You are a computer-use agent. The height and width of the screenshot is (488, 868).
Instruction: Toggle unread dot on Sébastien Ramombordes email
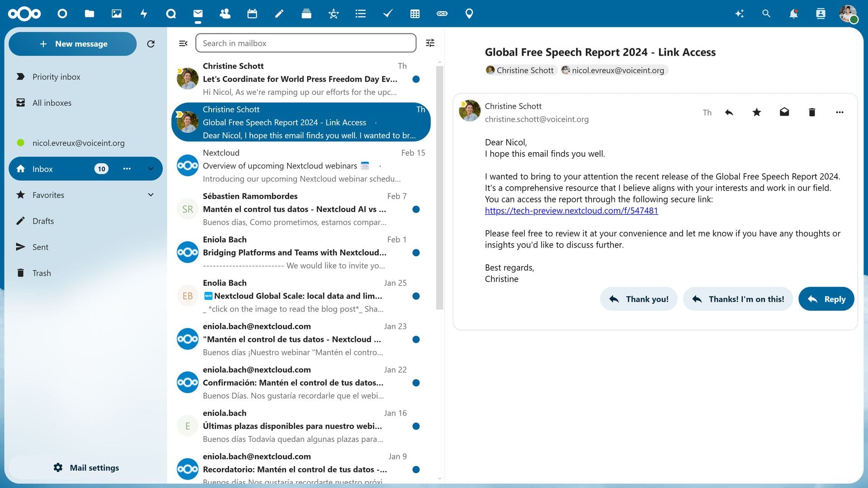416,209
